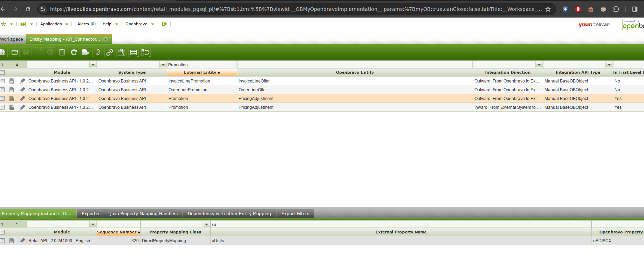Click the Undo/cancel changes toolbar icon
Screen dimensions: 644x258
coord(50,52)
